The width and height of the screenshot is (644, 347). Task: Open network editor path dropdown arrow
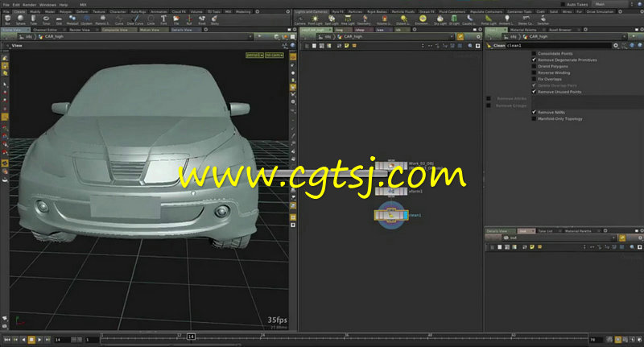click(x=452, y=36)
